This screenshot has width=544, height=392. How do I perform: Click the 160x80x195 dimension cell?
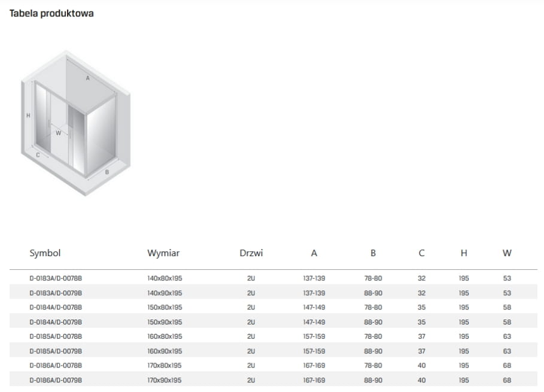[x=165, y=336]
